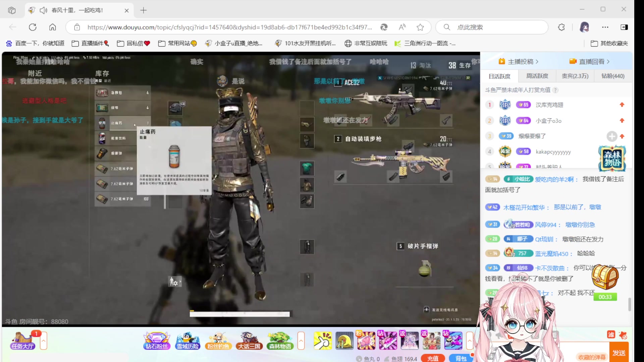Open the 小盒子u直播 bookmark
The image size is (644, 362).
tap(234, 43)
